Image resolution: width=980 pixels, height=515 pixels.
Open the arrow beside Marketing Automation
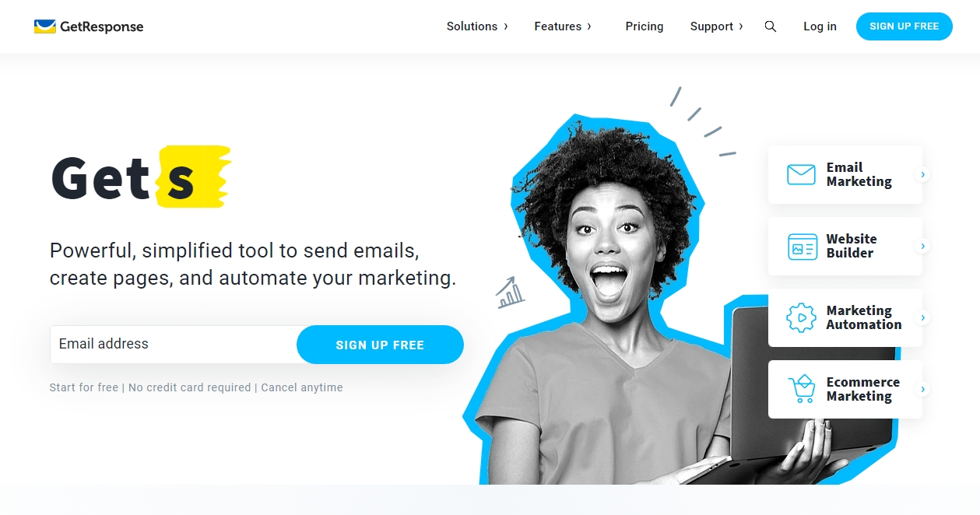pos(923,317)
